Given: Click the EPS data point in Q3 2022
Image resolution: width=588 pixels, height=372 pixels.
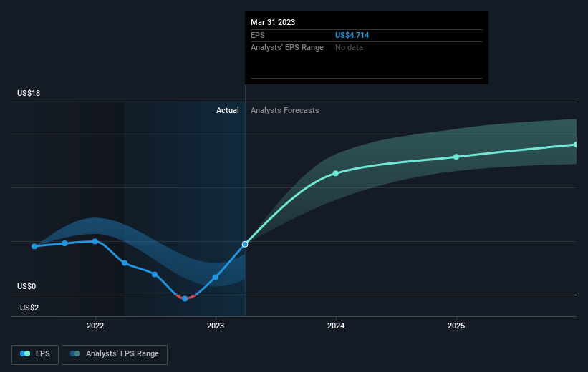Looking at the screenshot, I should click(x=155, y=275).
